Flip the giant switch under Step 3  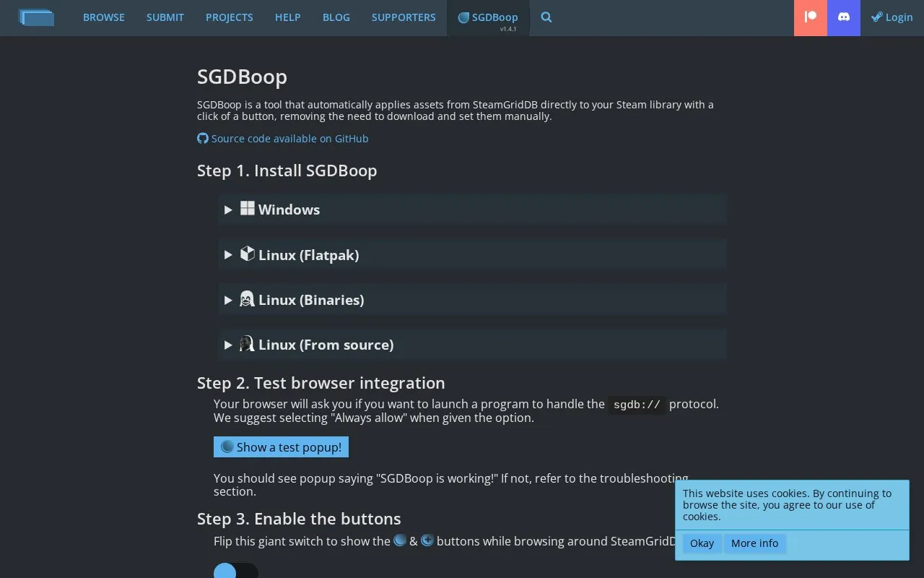click(236, 571)
